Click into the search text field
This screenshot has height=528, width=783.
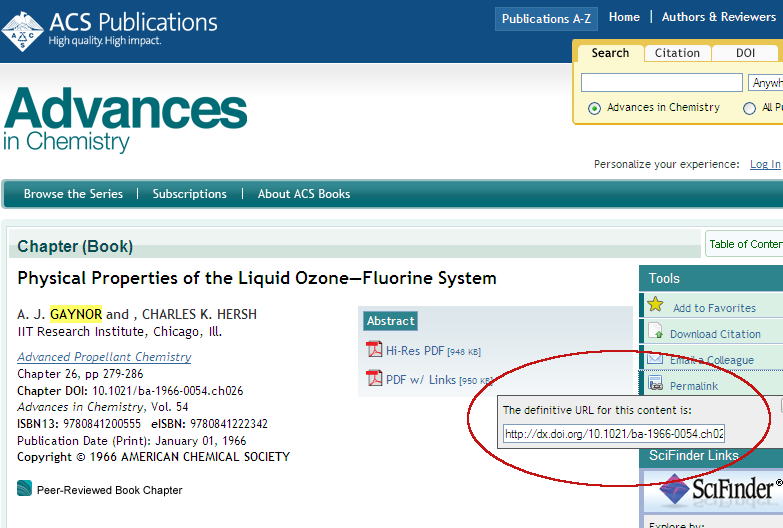(662, 82)
